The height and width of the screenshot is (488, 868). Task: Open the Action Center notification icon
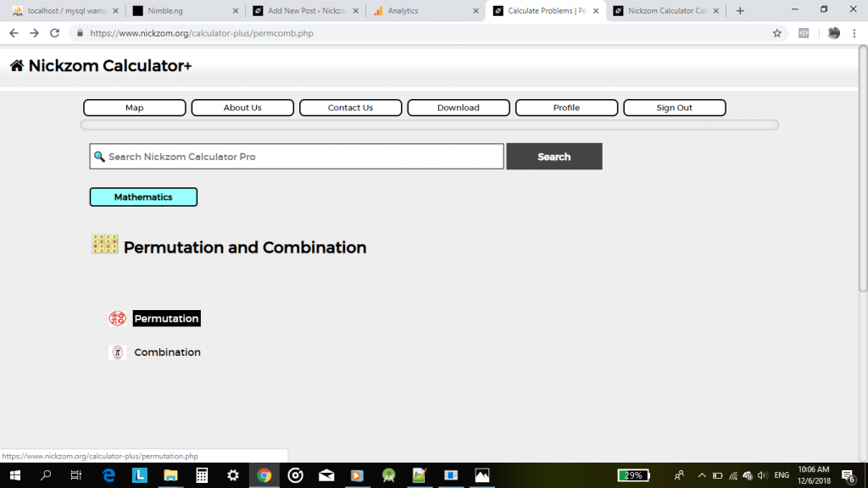pyautogui.click(x=849, y=475)
